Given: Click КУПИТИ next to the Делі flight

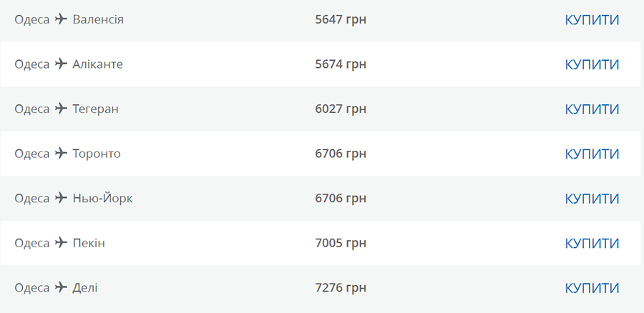Looking at the screenshot, I should coord(592,288).
